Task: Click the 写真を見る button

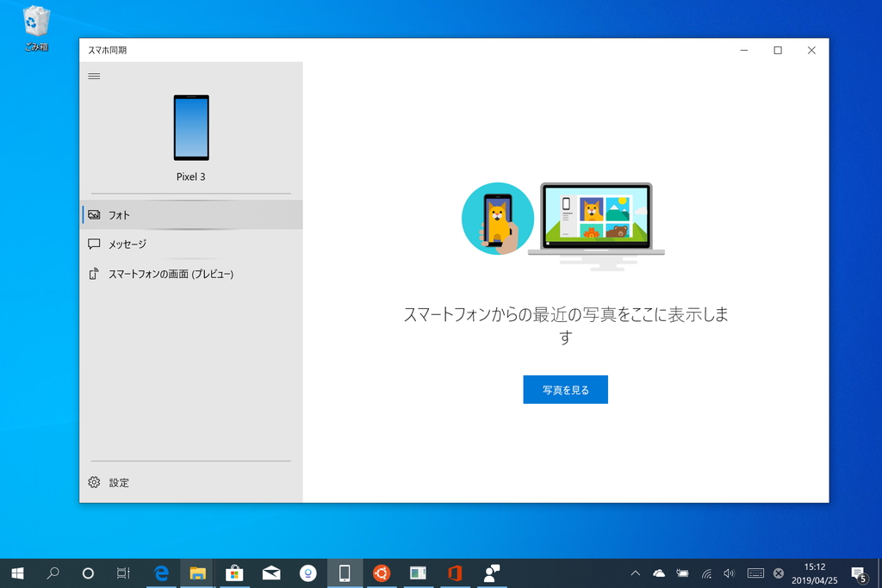Action: pos(565,389)
